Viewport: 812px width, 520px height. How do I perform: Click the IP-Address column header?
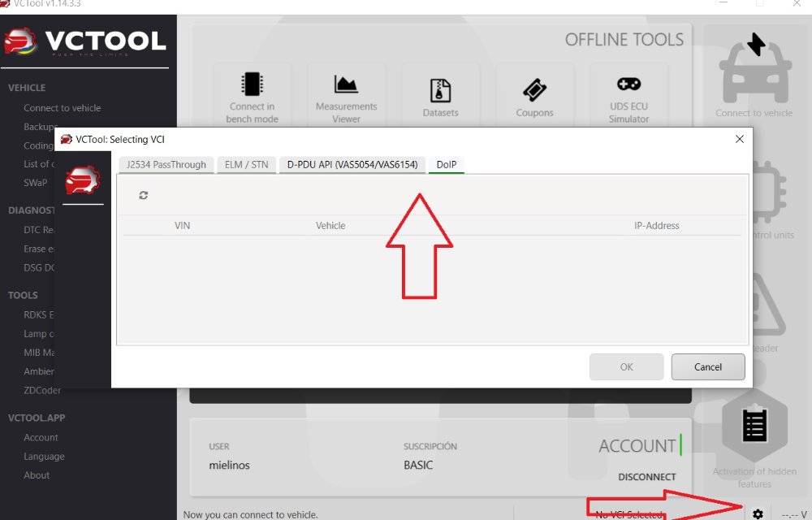[x=657, y=226]
